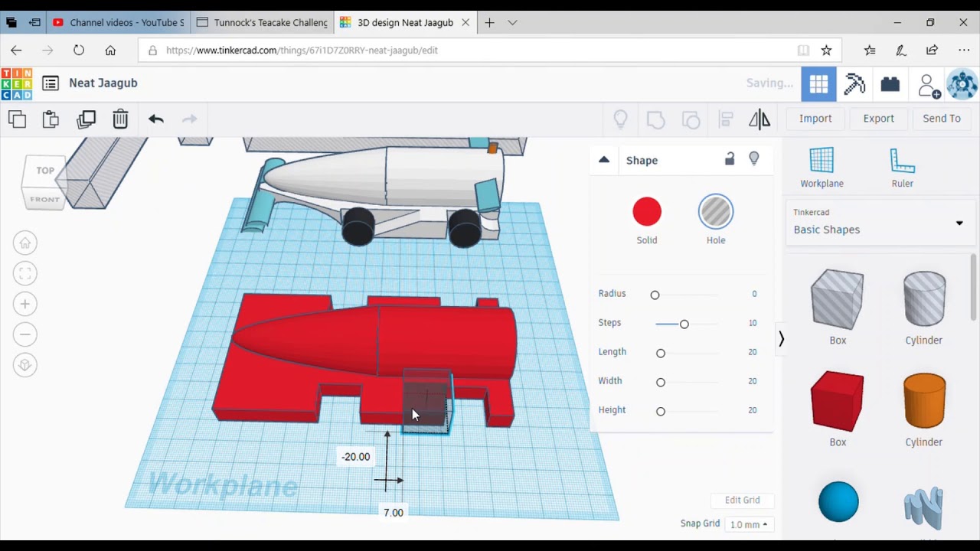Adjust the Width slider handle

[661, 382]
